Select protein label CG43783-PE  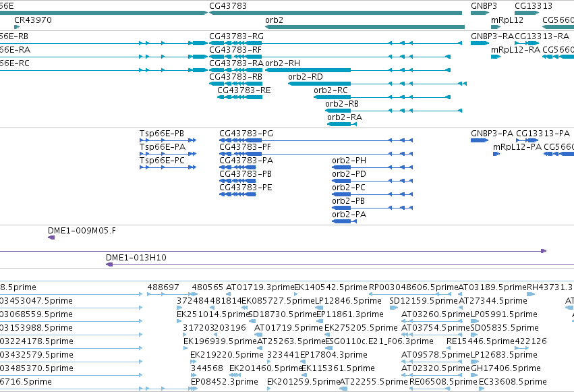[x=246, y=188]
